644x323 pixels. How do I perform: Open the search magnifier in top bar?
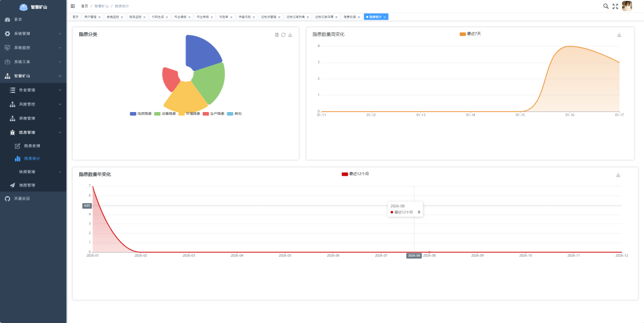[606, 6]
